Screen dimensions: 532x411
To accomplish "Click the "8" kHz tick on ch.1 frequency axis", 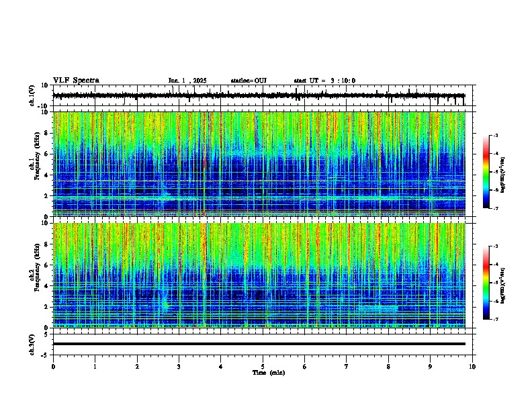I will point(47,133).
